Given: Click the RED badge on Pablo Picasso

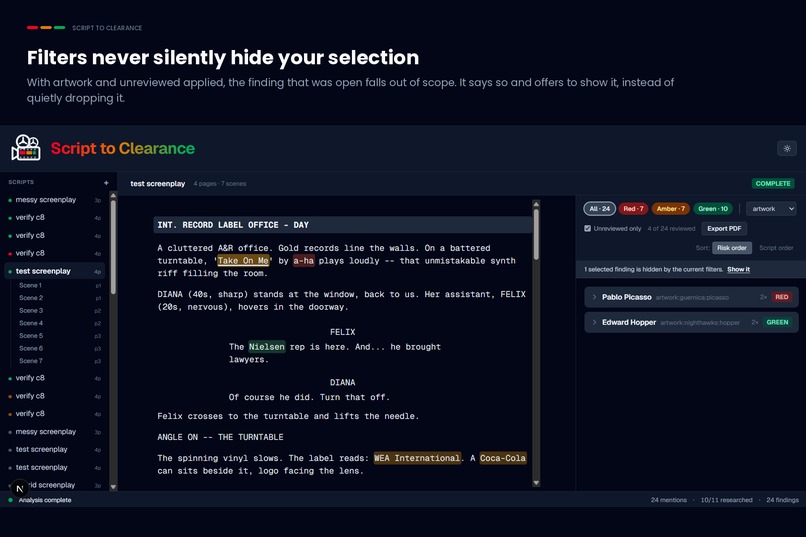Looking at the screenshot, I should pos(782,297).
